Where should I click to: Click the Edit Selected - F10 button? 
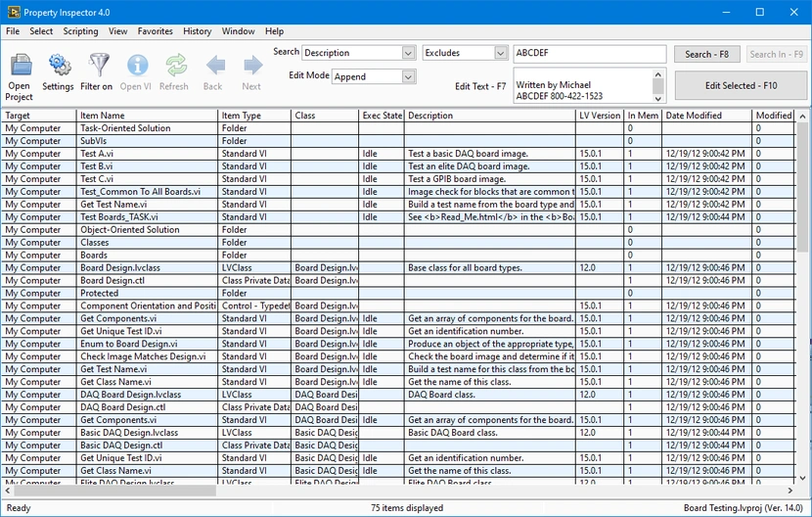pyautogui.click(x=741, y=85)
